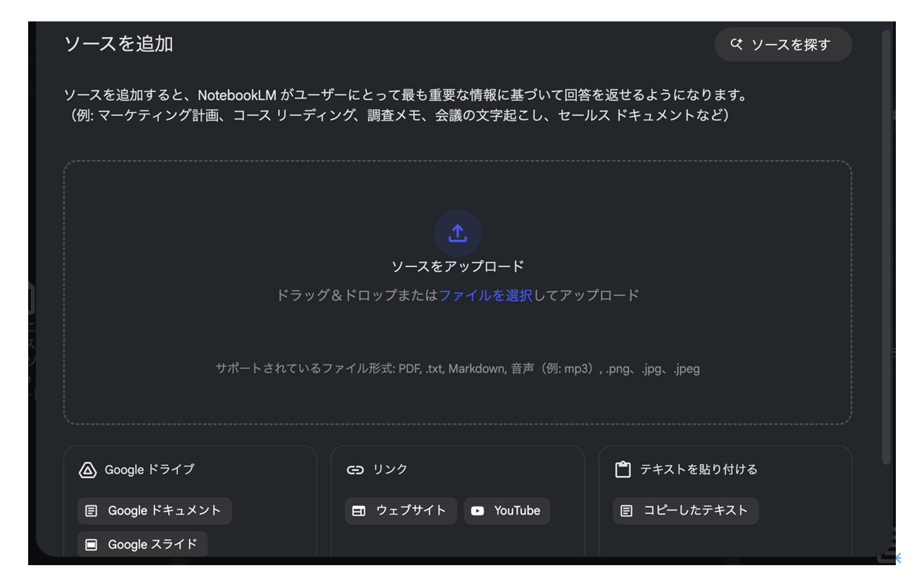Viewport: 924px width, 587px height.
Task: Click the search icon inside ソースを探す button
Action: click(x=736, y=44)
